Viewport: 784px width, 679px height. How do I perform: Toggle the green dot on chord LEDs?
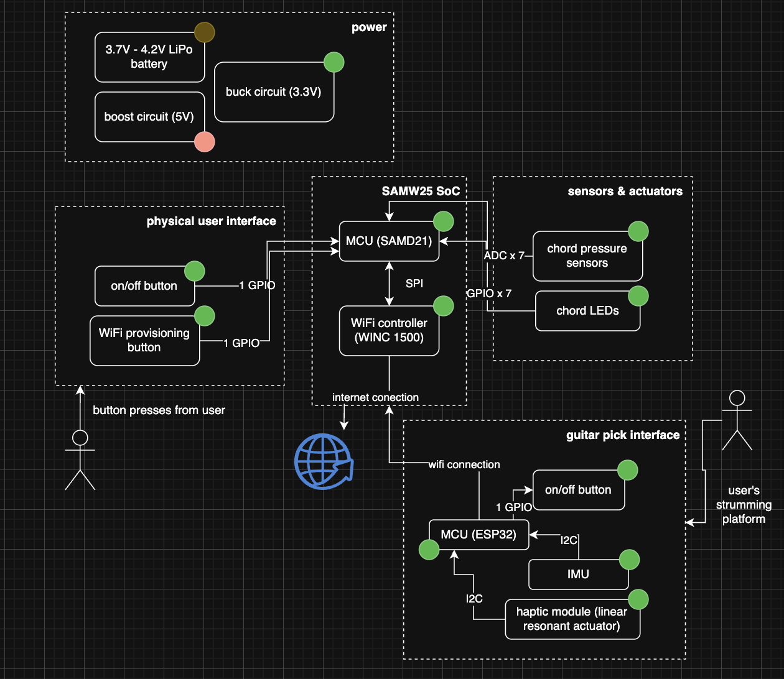[638, 297]
